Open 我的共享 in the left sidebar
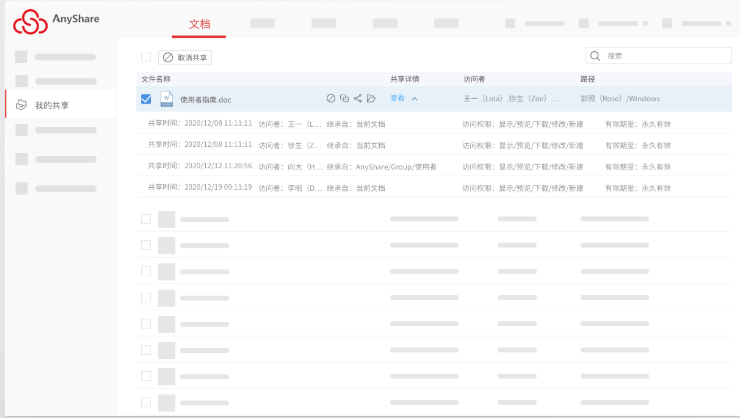The height and width of the screenshot is (418, 740). click(52, 105)
